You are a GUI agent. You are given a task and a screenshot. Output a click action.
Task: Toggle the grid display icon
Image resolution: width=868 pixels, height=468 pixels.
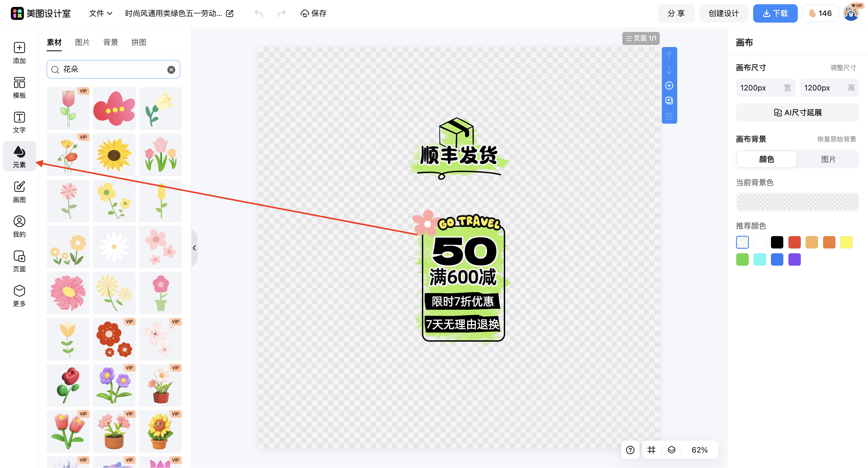coord(651,450)
